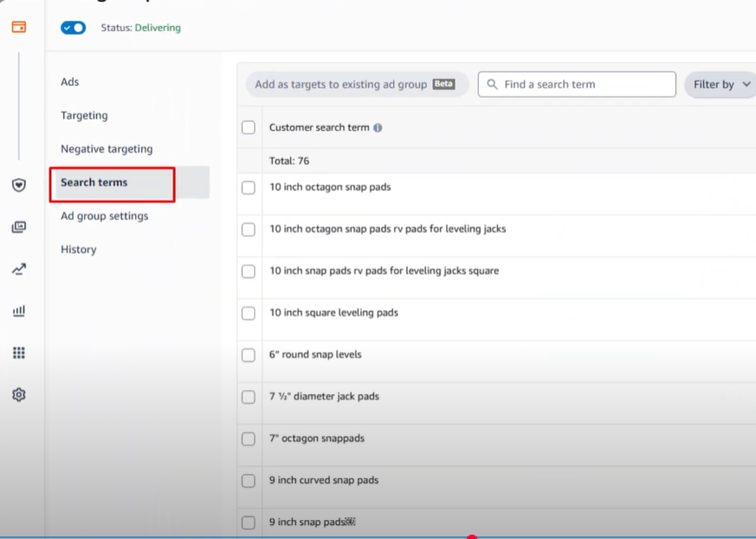The image size is (756, 539).
Task: Open the measurement bar-chart icon in sidebar
Action: [17, 310]
